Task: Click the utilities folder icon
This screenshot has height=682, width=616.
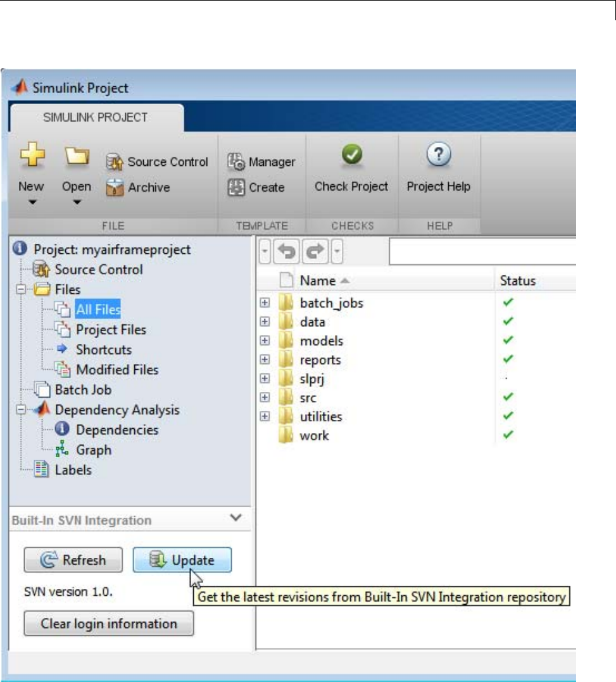Action: pyautogui.click(x=286, y=416)
